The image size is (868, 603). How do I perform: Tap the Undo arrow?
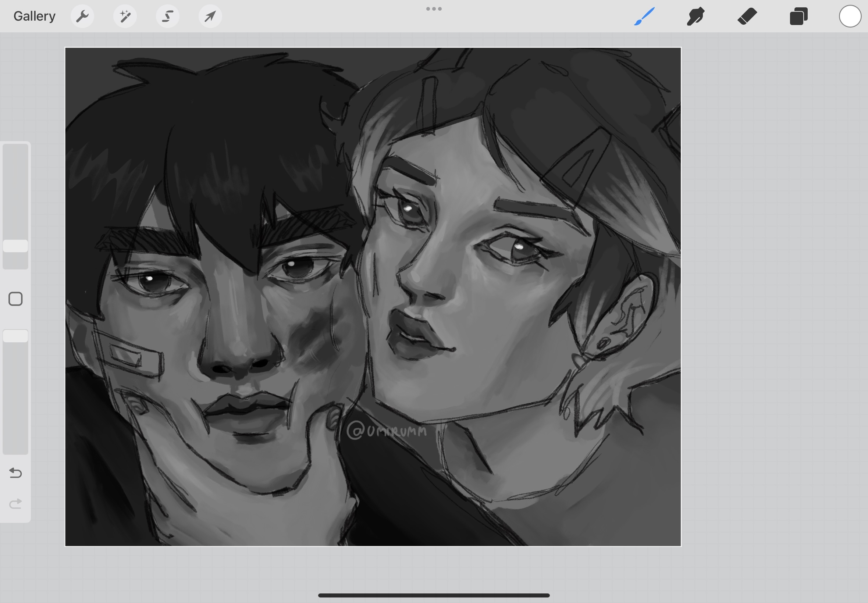(15, 472)
